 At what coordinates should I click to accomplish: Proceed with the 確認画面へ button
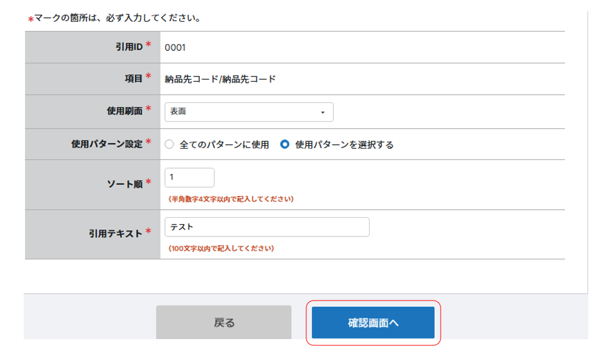click(373, 323)
